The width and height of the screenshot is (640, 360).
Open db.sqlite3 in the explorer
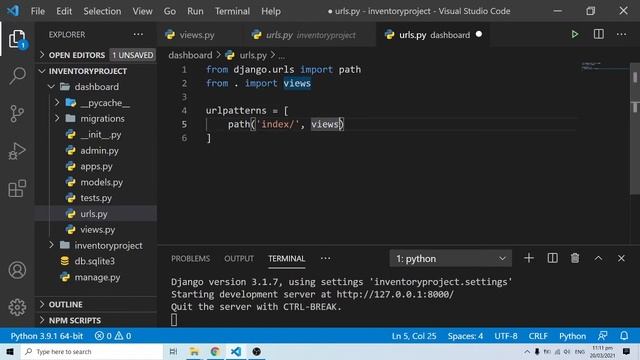[x=96, y=261]
